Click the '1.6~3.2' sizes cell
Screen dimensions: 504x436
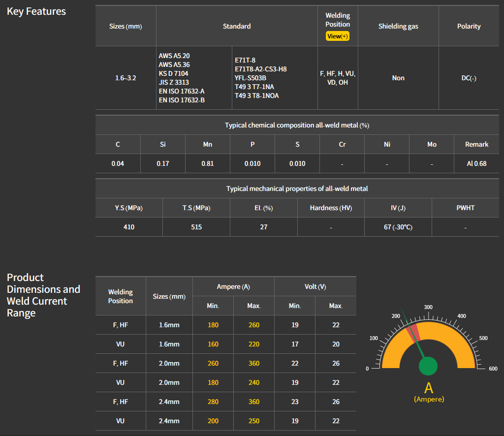click(126, 78)
